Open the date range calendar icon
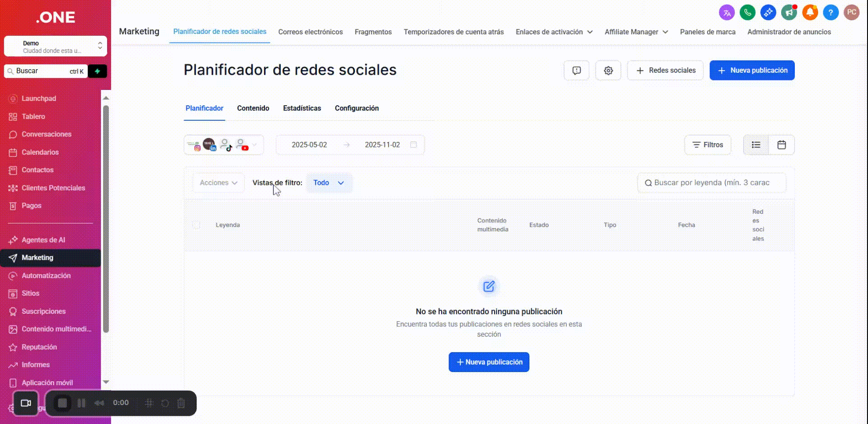Image resolution: width=868 pixels, height=424 pixels. [413, 145]
